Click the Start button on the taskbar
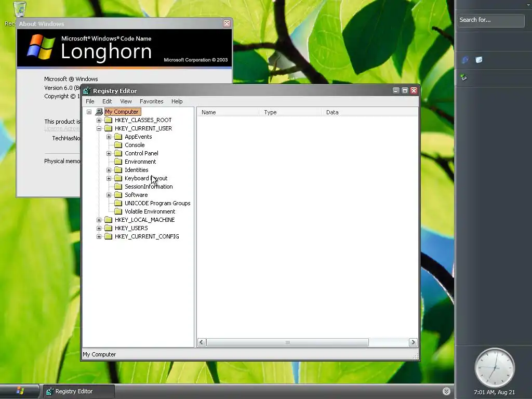 click(20, 391)
